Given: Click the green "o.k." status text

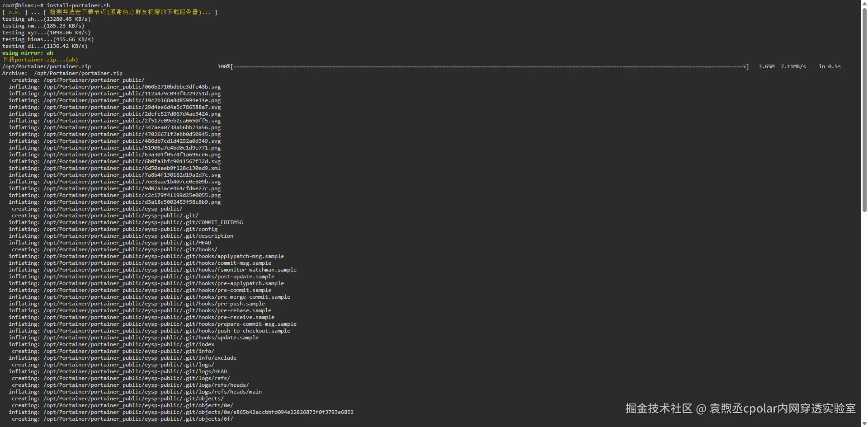Looking at the screenshot, I should [14, 12].
